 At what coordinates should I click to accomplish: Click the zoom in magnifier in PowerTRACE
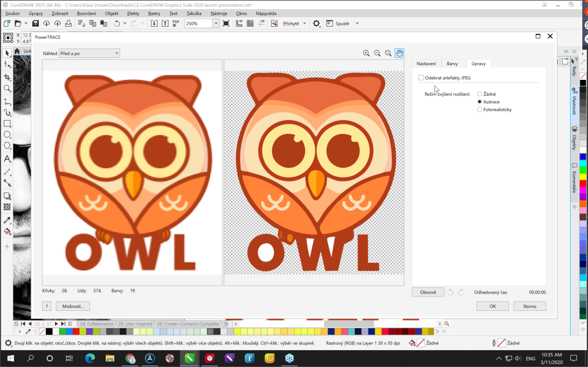(x=366, y=53)
